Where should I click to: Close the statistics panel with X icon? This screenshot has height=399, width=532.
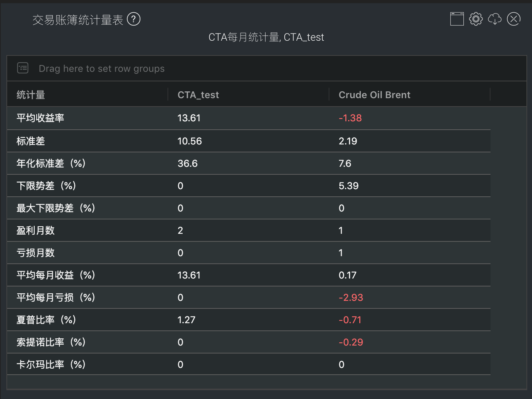pyautogui.click(x=514, y=19)
